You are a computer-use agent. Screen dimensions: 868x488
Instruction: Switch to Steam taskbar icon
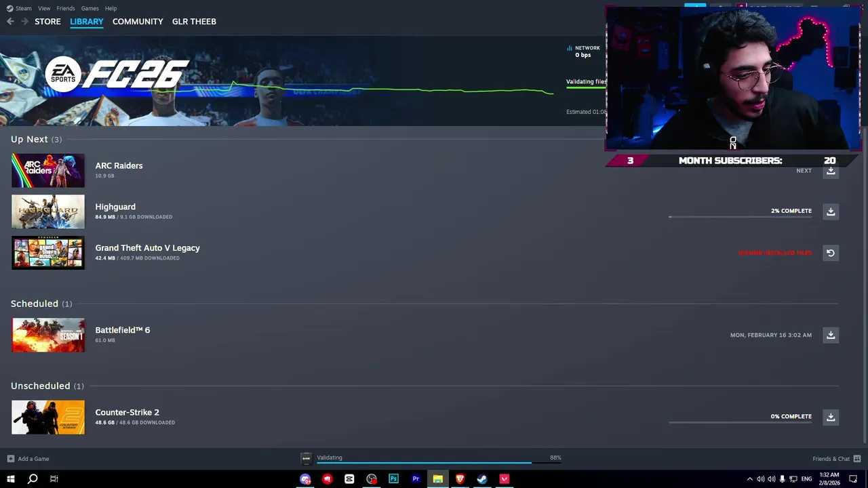pos(482,479)
